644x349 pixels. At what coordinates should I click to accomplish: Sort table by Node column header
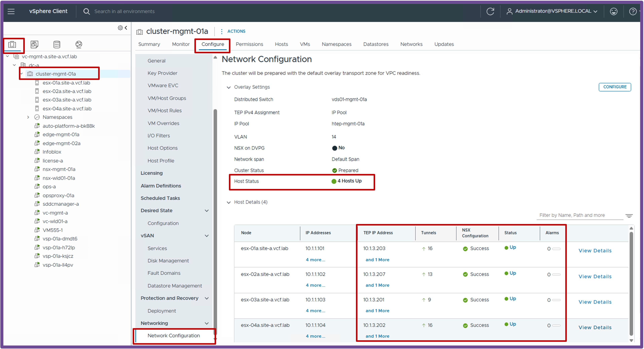(x=246, y=233)
